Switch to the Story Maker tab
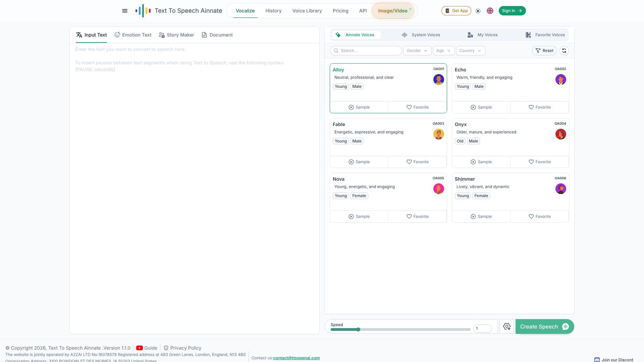644x362 pixels. pyautogui.click(x=176, y=35)
